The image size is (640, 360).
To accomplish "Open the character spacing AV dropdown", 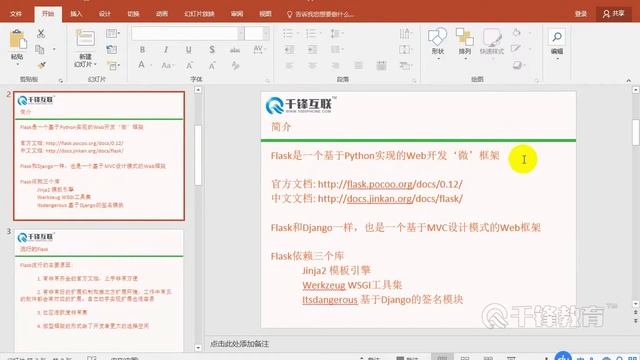I will (x=259, y=49).
